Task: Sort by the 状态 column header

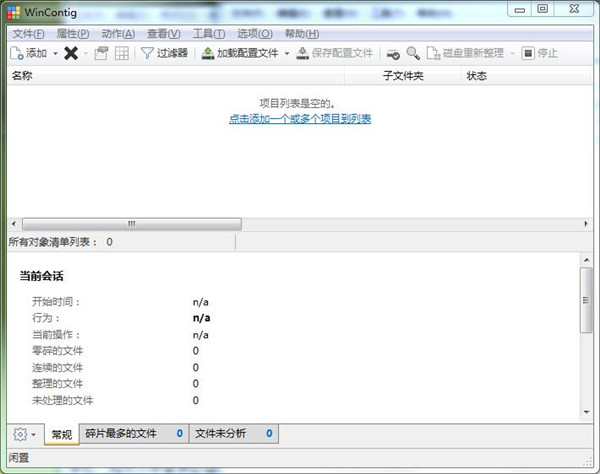Action: pyautogui.click(x=526, y=76)
